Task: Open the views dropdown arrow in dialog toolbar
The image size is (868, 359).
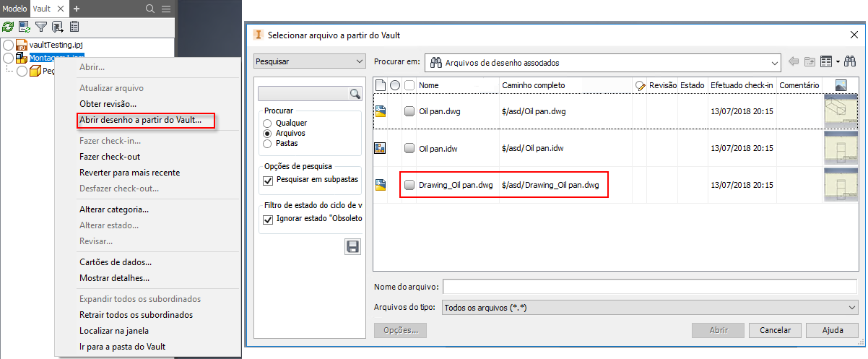Action: click(x=838, y=63)
